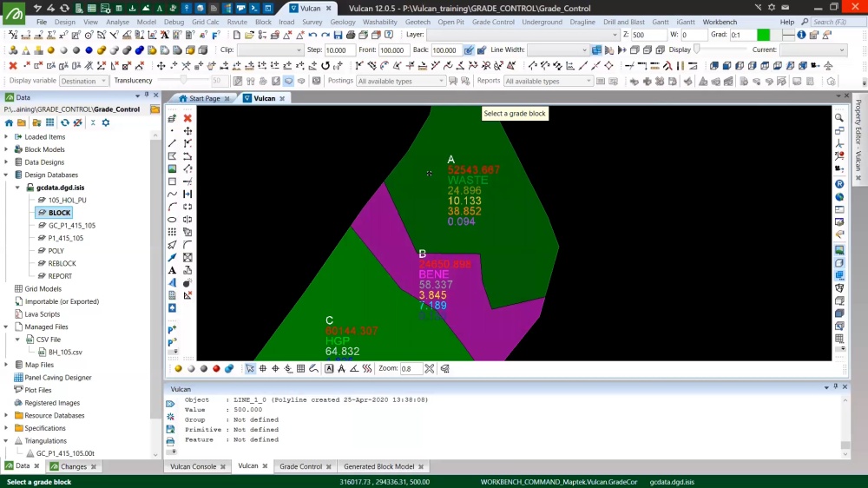Click the blue sphere shading icon
868x488 pixels.
(x=89, y=50)
